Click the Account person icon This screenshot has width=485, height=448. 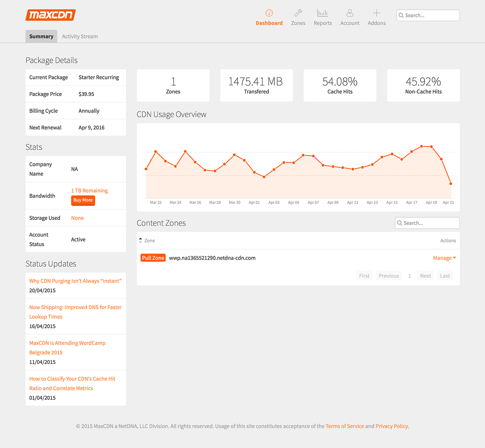pos(350,13)
